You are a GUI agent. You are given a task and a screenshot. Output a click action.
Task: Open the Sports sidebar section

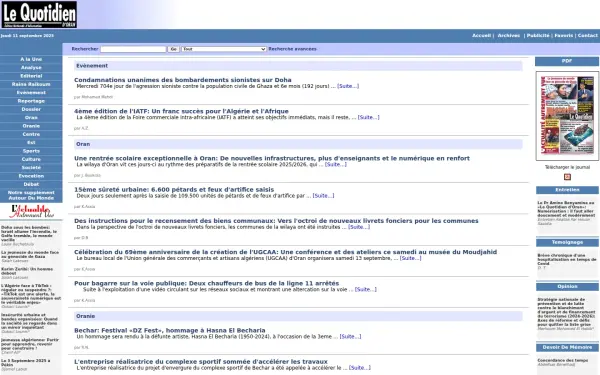point(31,151)
